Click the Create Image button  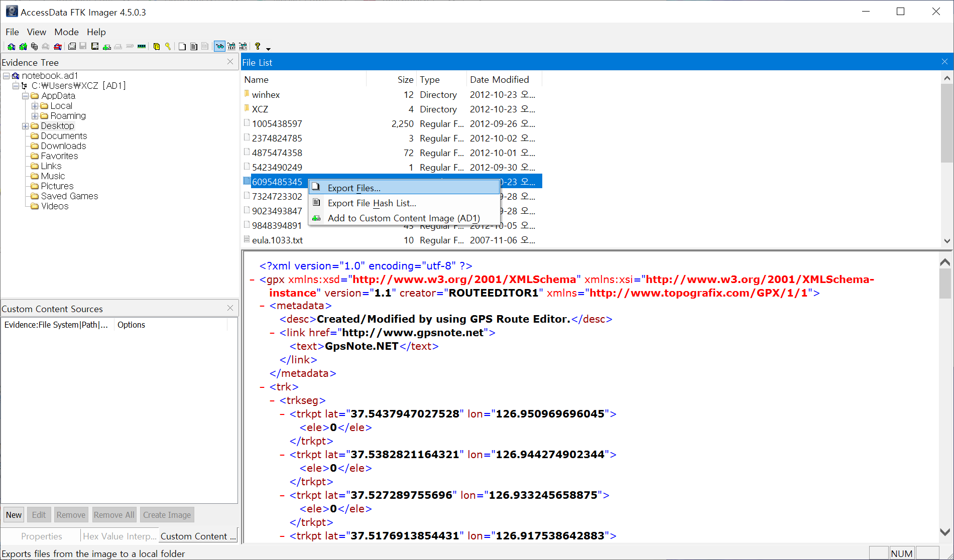pos(167,514)
